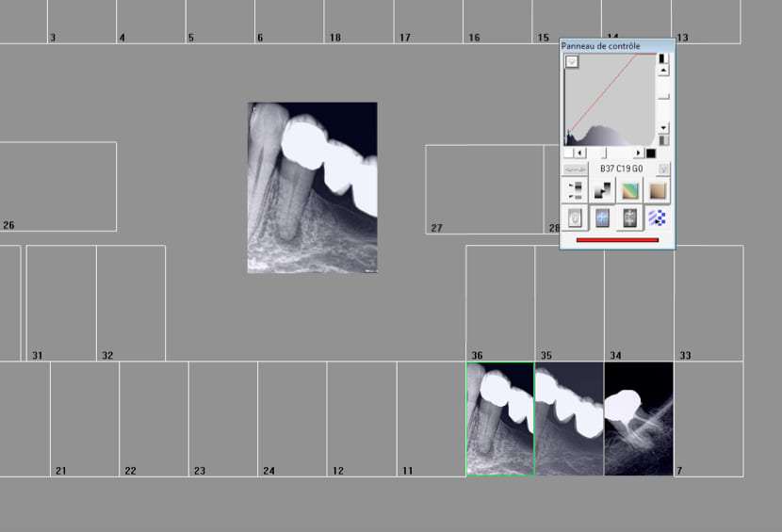This screenshot has width=782, height=532.
Task: Select the black color swatch below histogram
Action: click(651, 153)
